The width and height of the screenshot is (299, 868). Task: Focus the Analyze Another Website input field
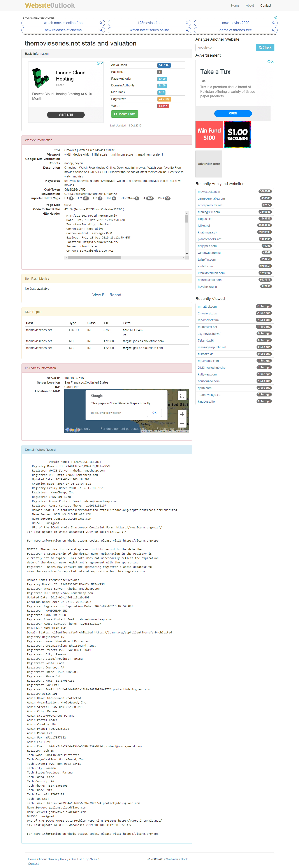click(225, 47)
